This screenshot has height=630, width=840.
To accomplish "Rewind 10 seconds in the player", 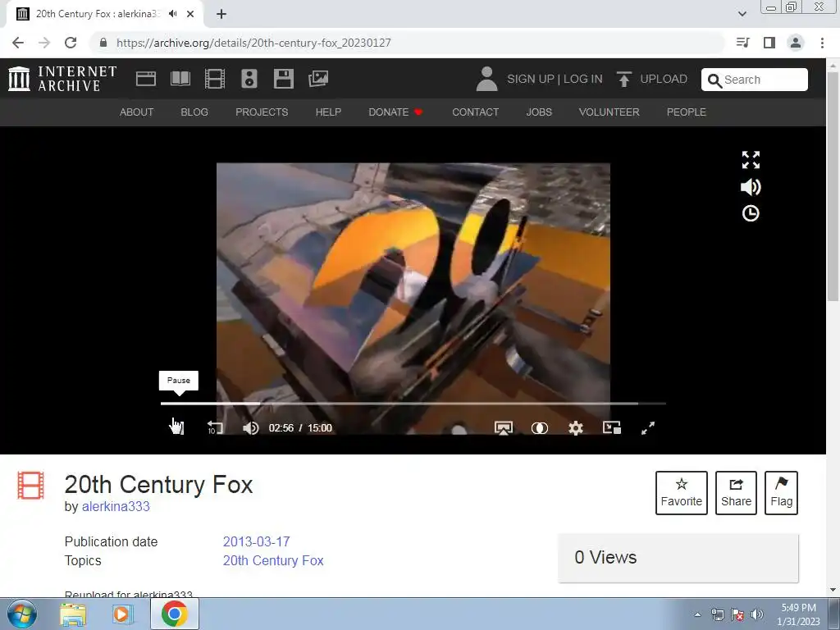I will pyautogui.click(x=215, y=427).
